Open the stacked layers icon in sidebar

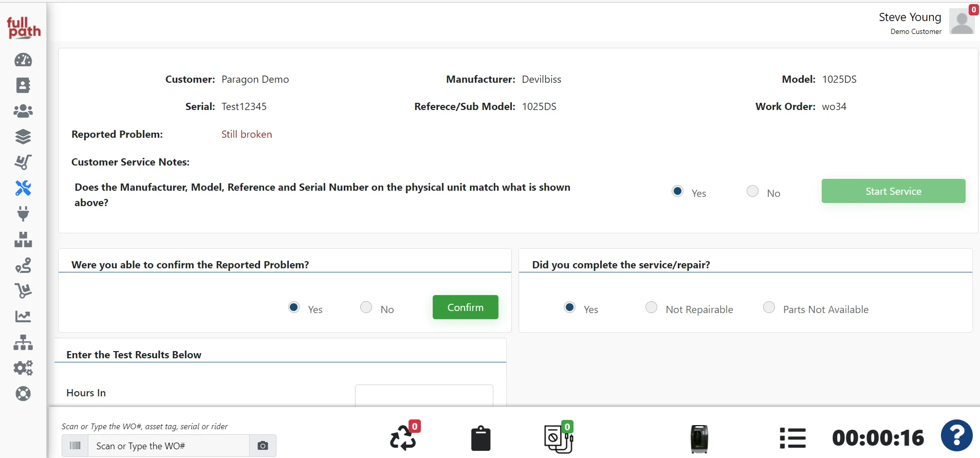tap(23, 137)
